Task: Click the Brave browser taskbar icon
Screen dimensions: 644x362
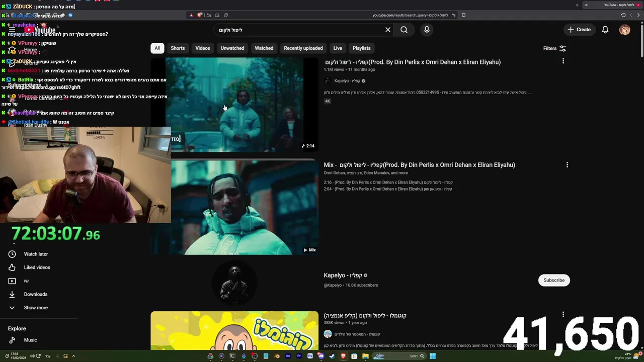Action: tap(343, 356)
